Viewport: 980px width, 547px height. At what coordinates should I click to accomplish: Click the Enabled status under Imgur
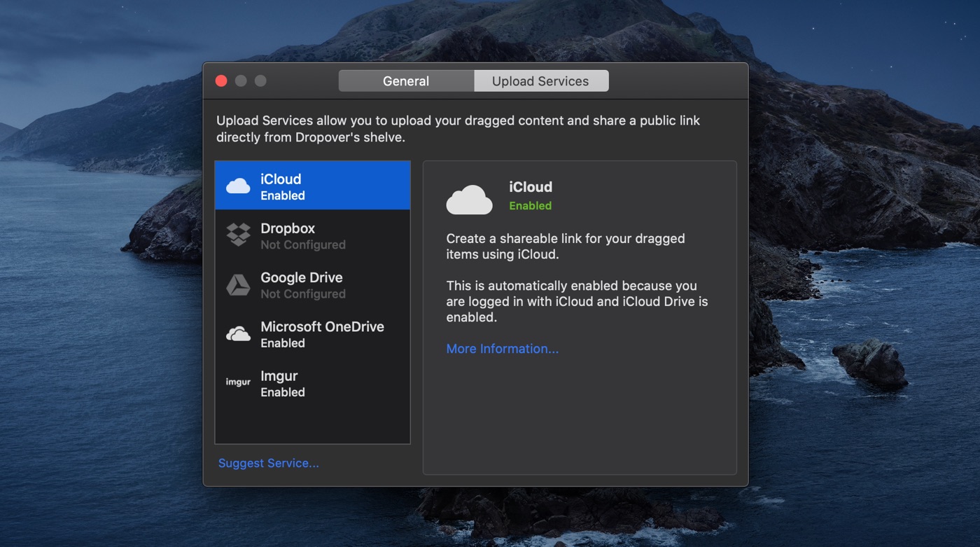click(x=283, y=392)
